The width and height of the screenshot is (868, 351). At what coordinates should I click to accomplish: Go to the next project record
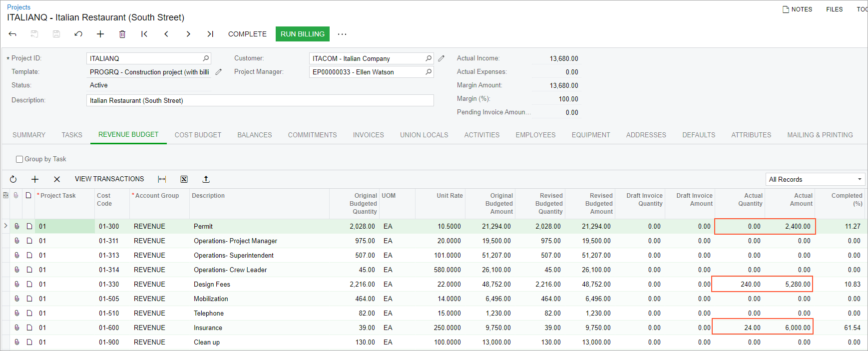click(x=188, y=34)
